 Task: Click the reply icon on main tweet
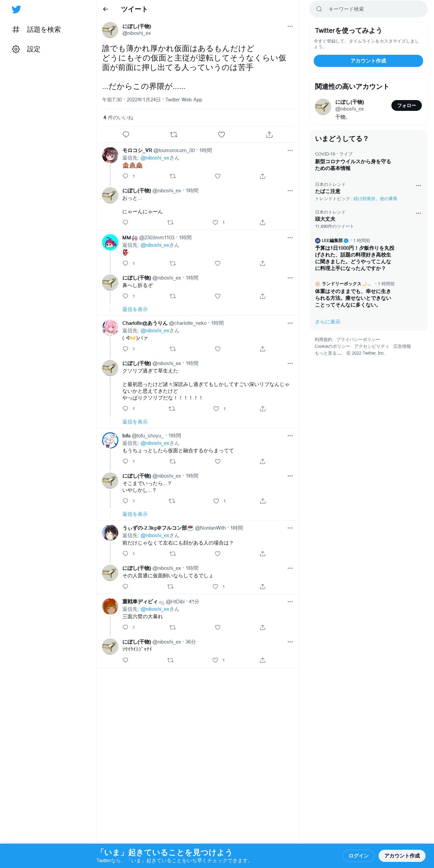tap(126, 135)
